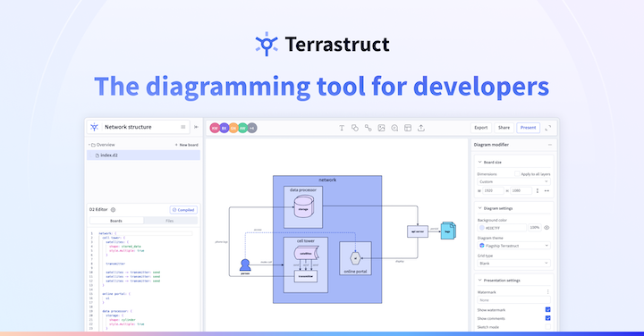This screenshot has width=644, height=336.
Task: Select the Text tool in toolbar
Action: [x=342, y=128]
